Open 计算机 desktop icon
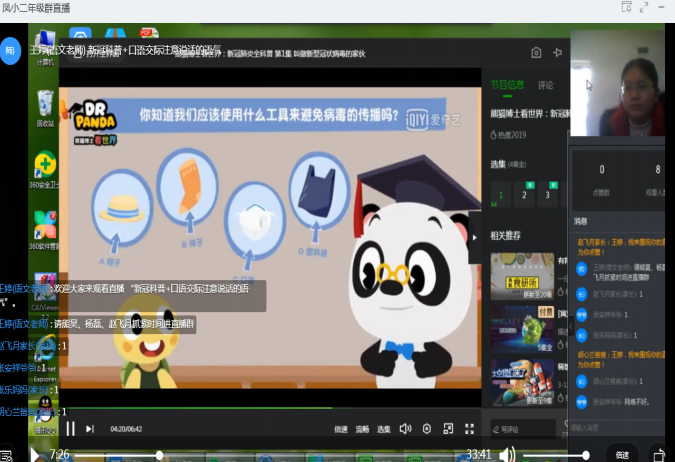Image resolution: width=675 pixels, height=462 pixels. (45, 48)
